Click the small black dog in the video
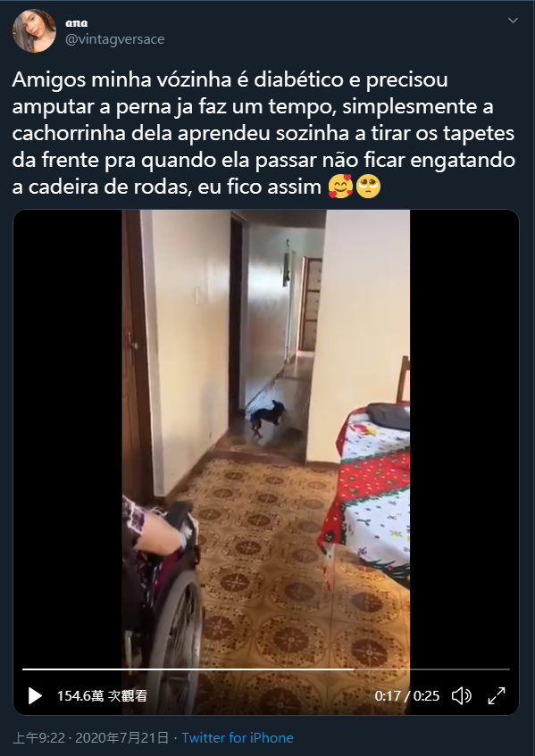This screenshot has height=756, width=535. click(267, 418)
